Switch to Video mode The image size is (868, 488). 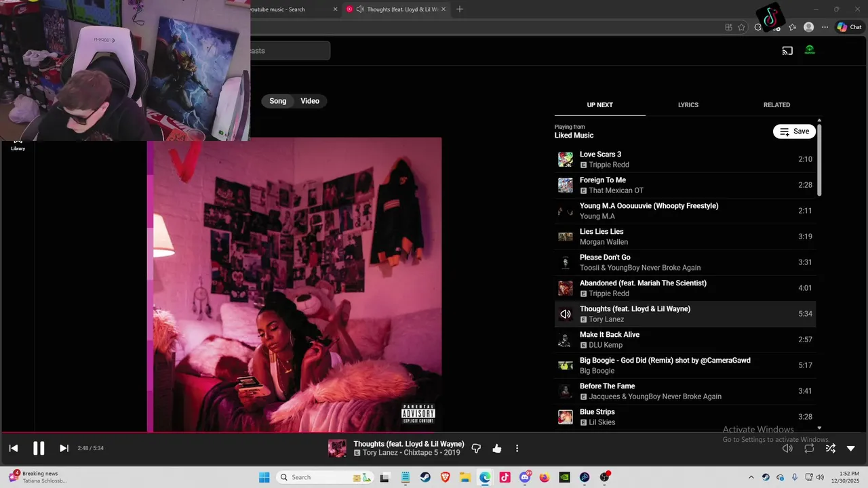310,101
